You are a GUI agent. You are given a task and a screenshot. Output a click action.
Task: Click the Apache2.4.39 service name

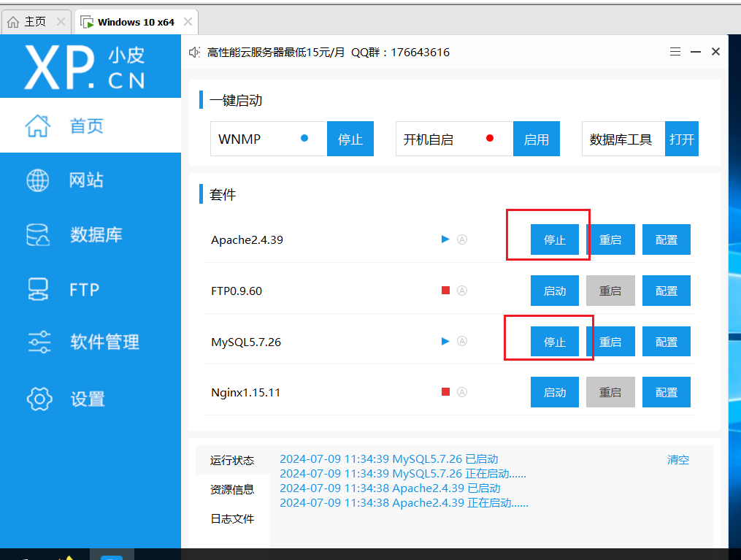click(247, 240)
